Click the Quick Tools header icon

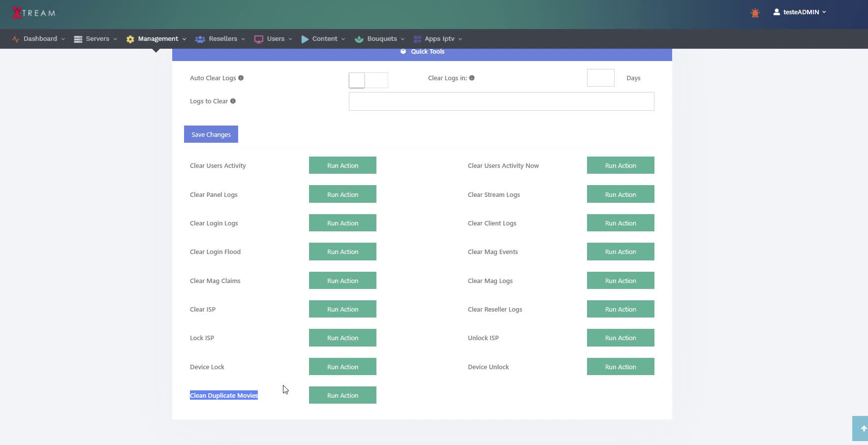[x=403, y=51]
